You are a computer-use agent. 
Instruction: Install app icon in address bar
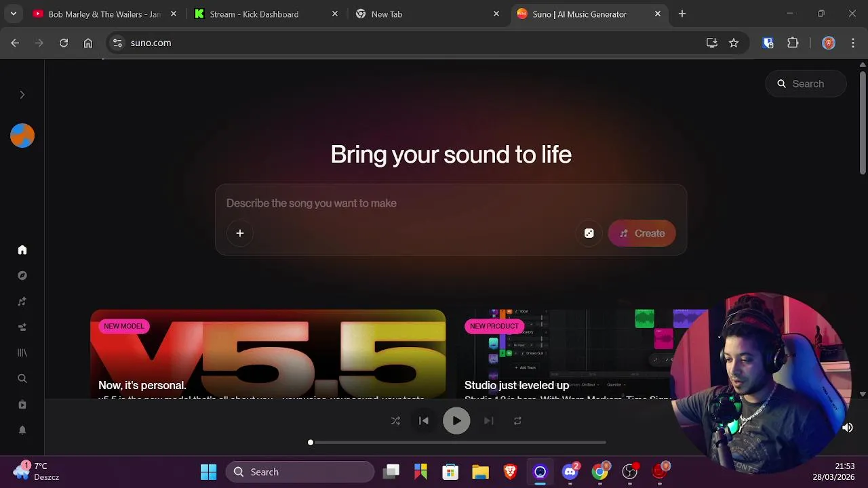click(712, 43)
